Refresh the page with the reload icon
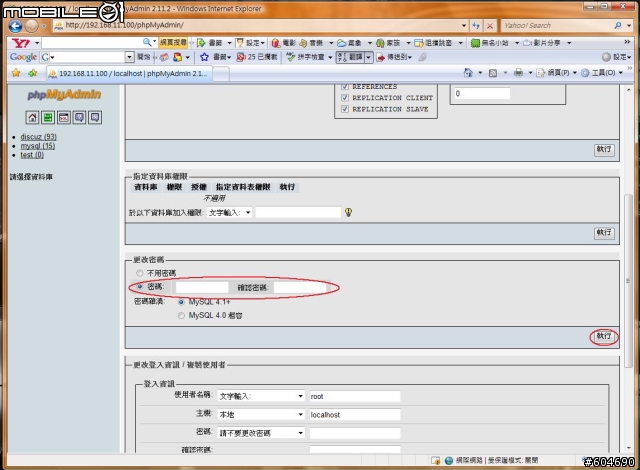 [476, 25]
